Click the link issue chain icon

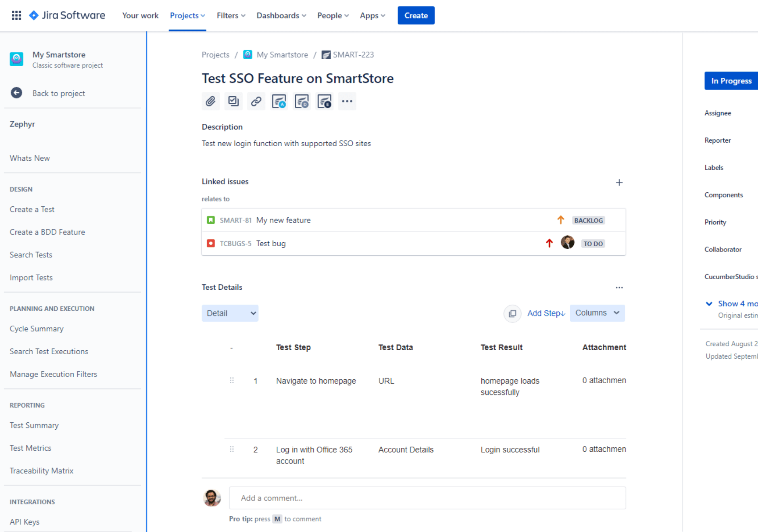tap(256, 101)
